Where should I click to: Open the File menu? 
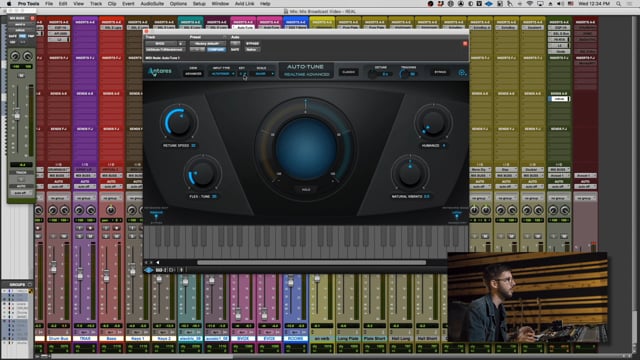click(49, 4)
